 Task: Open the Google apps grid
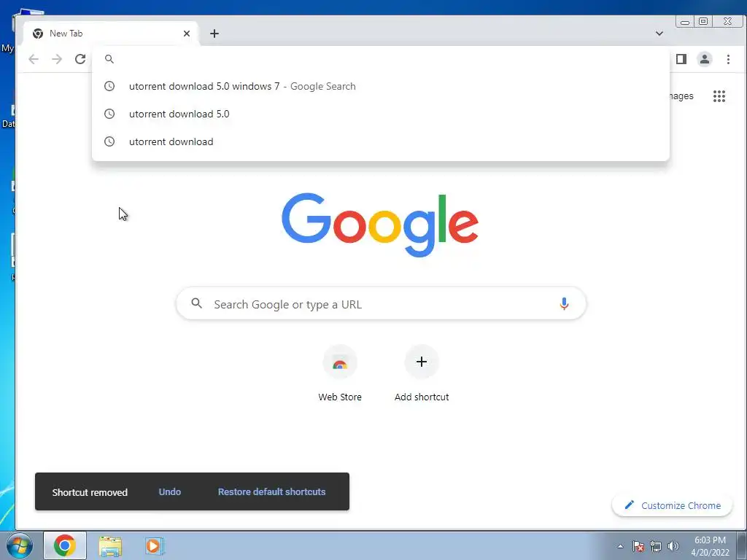click(719, 96)
